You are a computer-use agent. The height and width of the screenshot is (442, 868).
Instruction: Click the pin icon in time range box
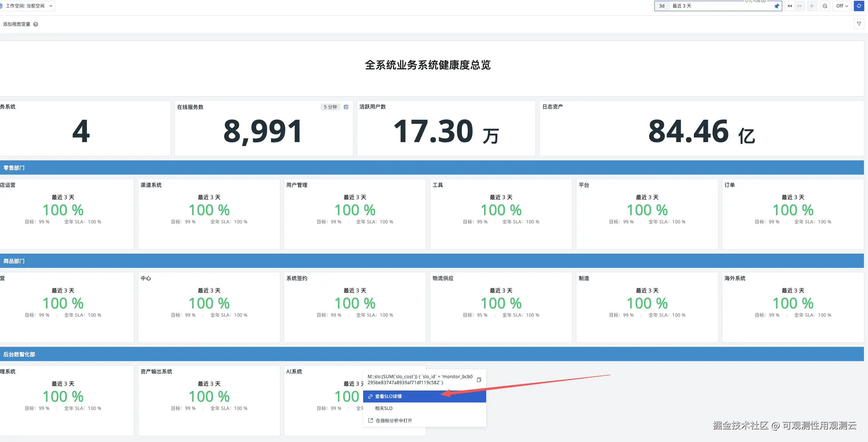[x=777, y=6]
